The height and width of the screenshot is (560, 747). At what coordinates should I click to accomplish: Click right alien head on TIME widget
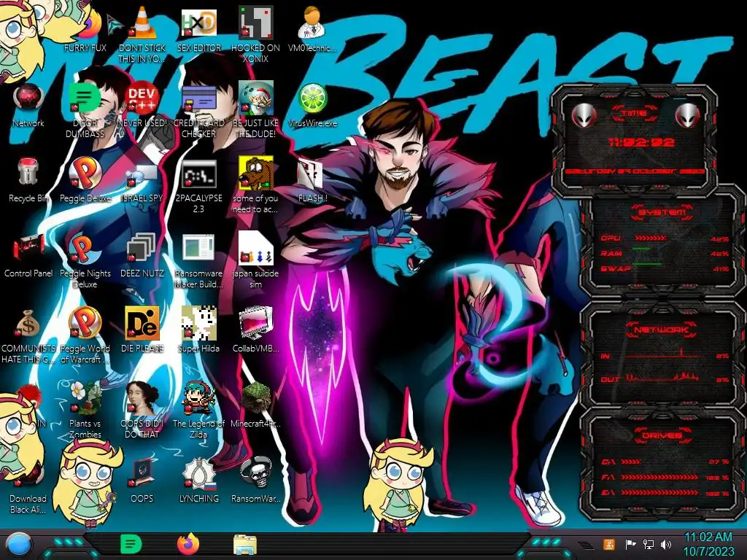(687, 114)
